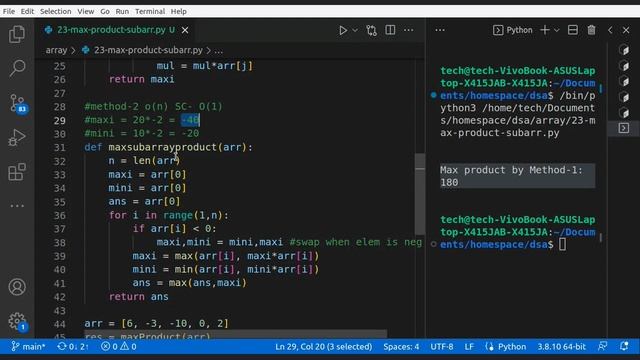Image resolution: width=640 pixels, height=360 pixels.
Task: Click 'arr = [6, -3, -10, 0, 2]' line
Action: coord(156,324)
